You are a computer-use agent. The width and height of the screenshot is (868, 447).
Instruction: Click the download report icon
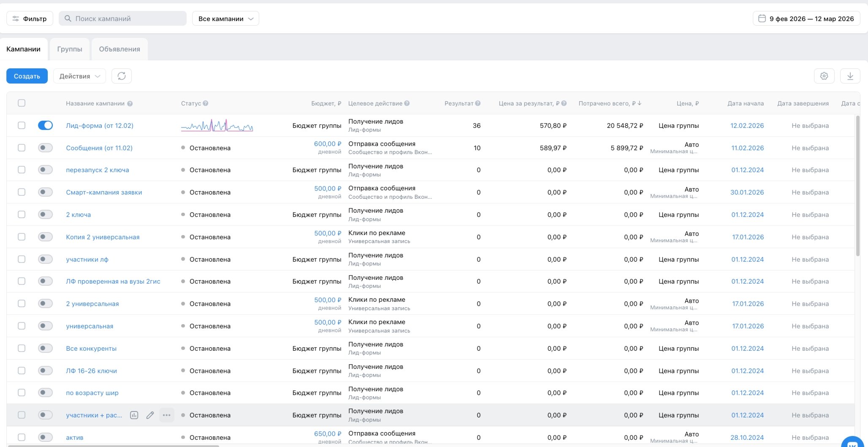[850, 76]
